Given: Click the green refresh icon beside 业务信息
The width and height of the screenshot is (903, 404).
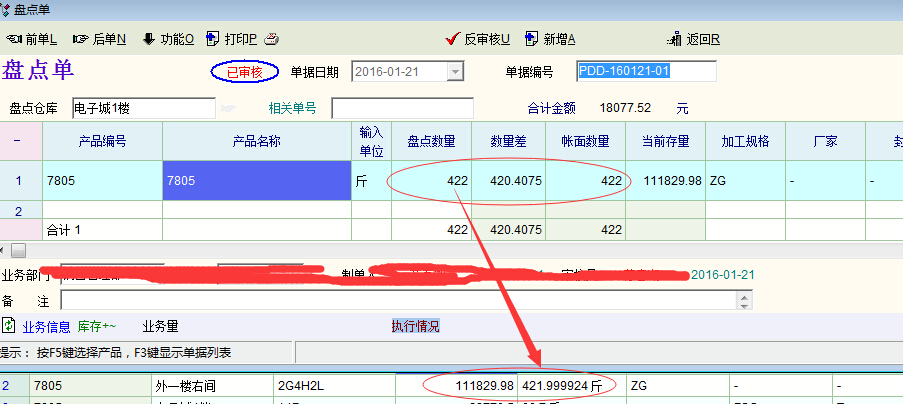Looking at the screenshot, I should (x=9, y=326).
